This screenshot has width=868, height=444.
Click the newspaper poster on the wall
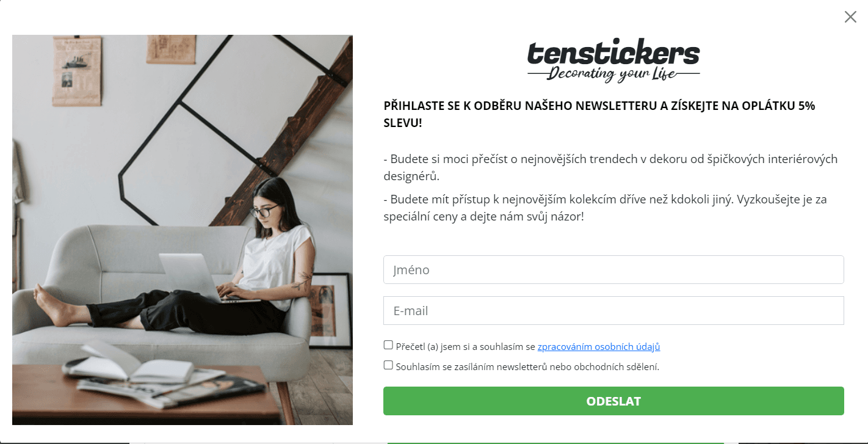[x=77, y=70]
